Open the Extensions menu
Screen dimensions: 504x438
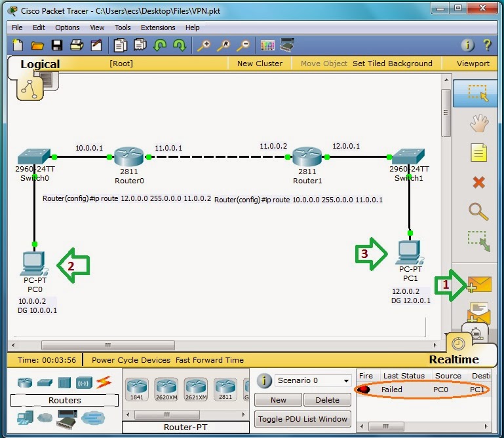point(158,27)
